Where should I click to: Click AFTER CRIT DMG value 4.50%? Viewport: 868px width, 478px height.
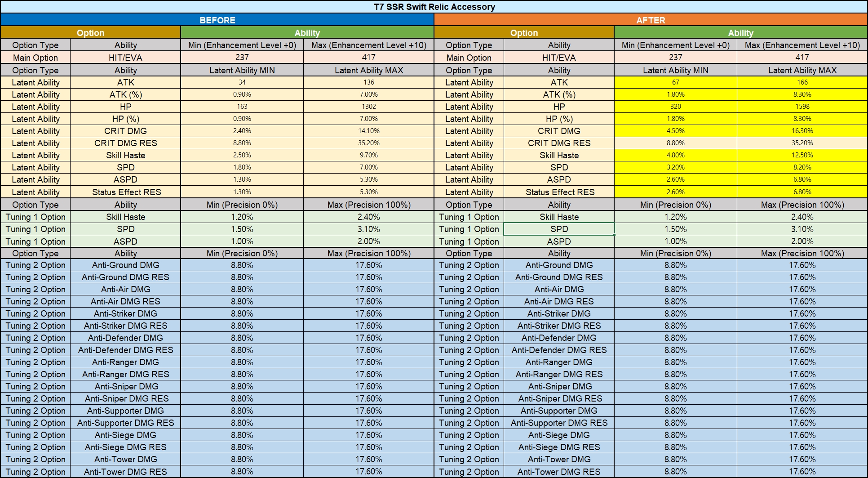675,131
